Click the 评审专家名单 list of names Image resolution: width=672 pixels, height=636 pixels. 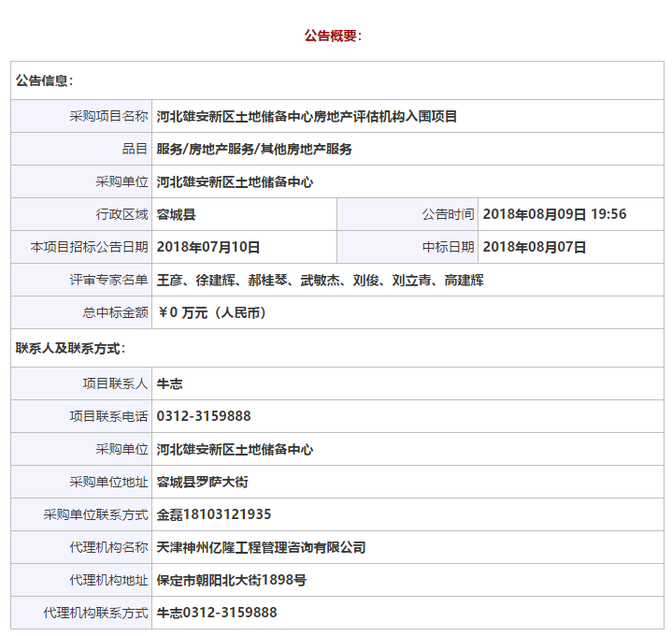click(x=320, y=280)
